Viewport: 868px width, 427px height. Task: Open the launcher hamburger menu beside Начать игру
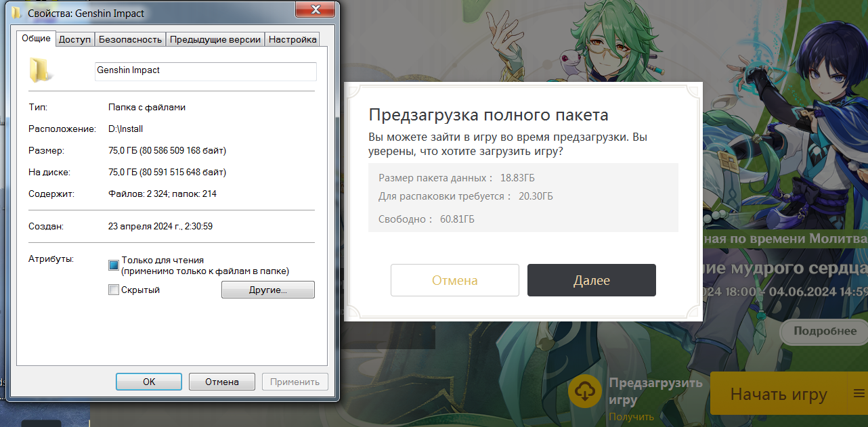click(x=859, y=395)
